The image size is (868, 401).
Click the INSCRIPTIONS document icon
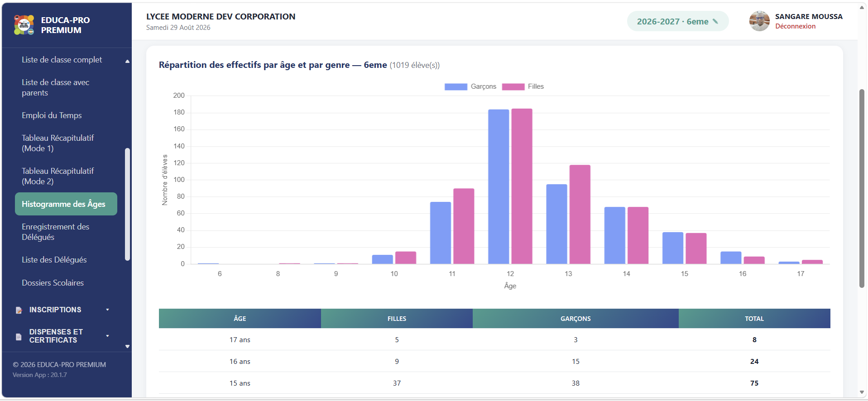pos(19,310)
